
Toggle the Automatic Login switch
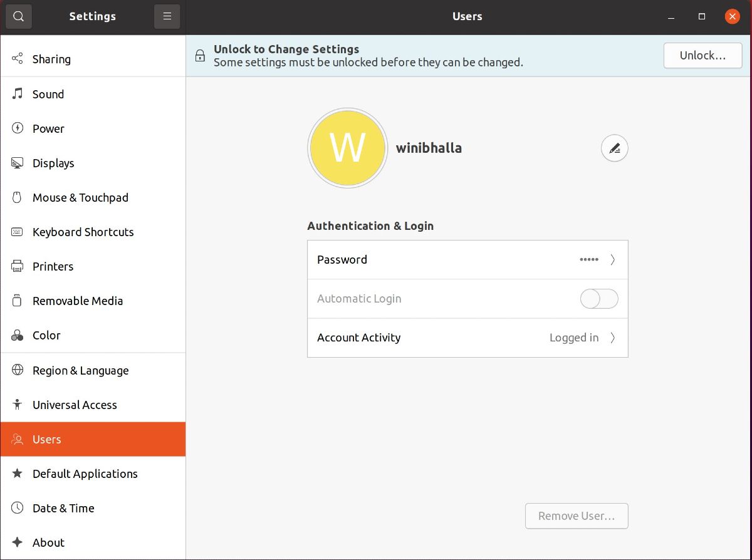click(599, 299)
